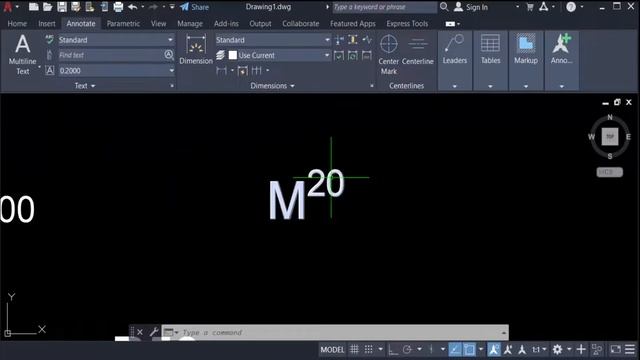640x360 pixels.
Task: Undo the last action
Action: click(x=133, y=7)
